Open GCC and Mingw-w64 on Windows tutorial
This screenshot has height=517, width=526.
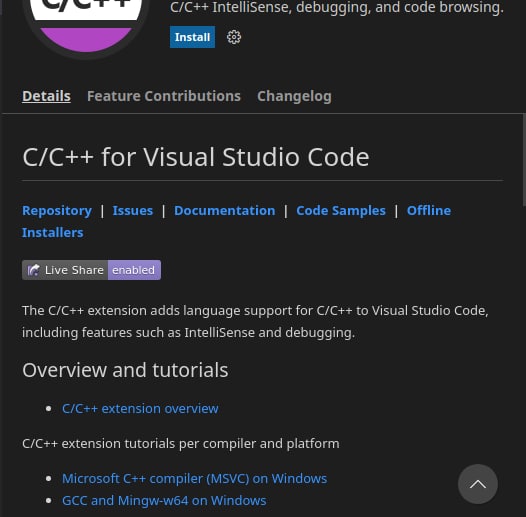164,501
